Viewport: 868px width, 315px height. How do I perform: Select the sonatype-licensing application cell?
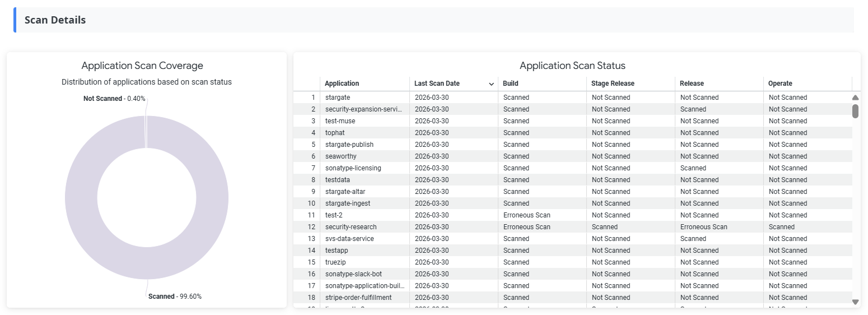coord(365,168)
